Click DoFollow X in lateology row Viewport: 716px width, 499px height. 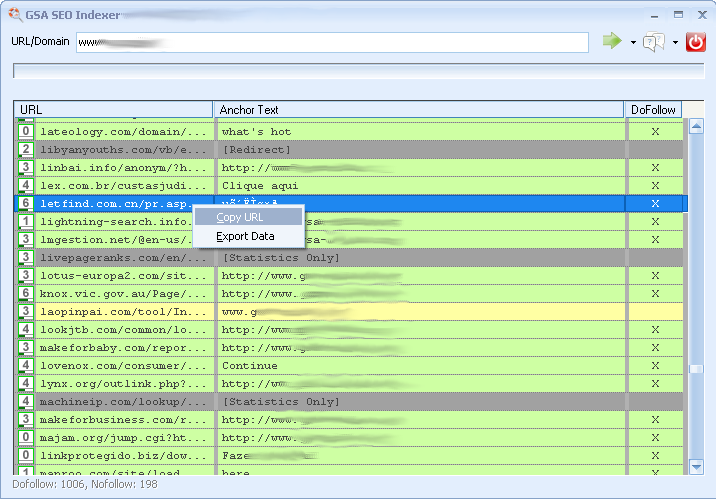[x=655, y=131]
